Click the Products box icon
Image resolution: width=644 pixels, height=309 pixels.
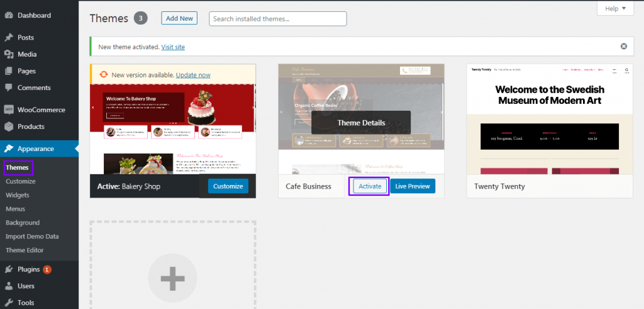[x=9, y=126]
